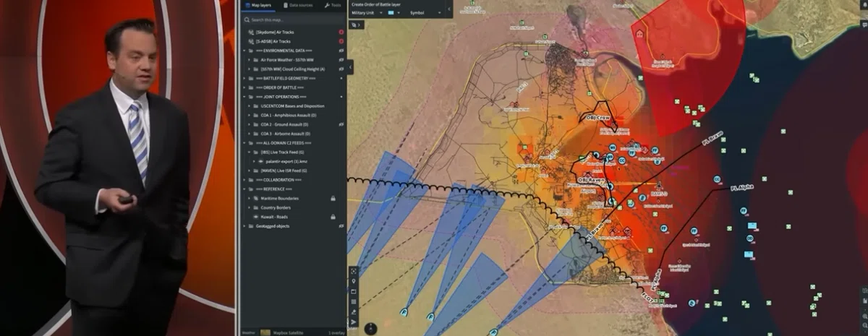The image size is (868, 336).
Task: Select the arrow pointer map tool
Action: click(354, 322)
